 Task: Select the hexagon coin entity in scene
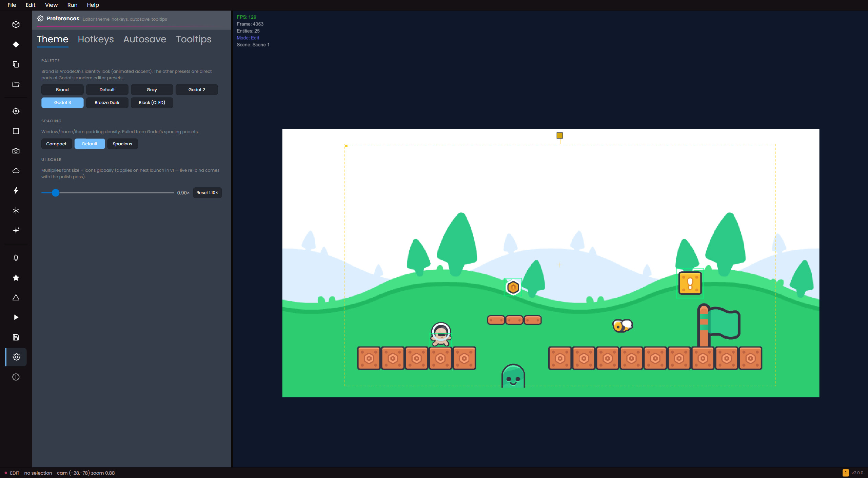[513, 287]
